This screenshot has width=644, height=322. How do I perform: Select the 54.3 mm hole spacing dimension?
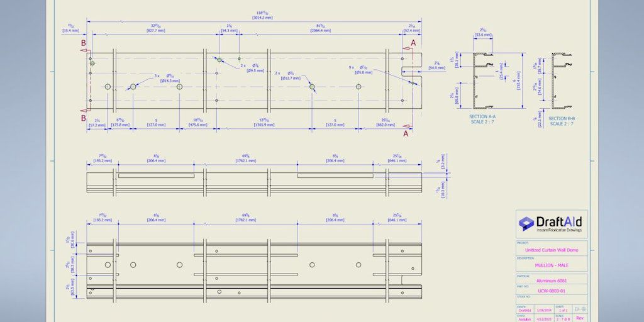(229, 29)
